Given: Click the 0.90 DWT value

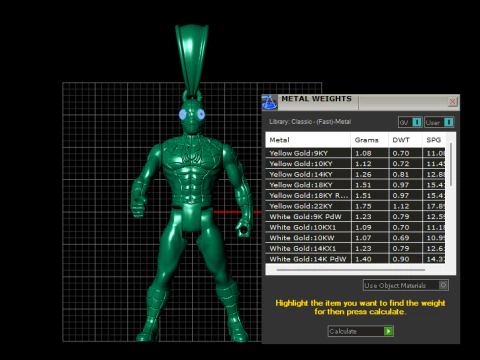Looking at the screenshot, I should point(401,259).
